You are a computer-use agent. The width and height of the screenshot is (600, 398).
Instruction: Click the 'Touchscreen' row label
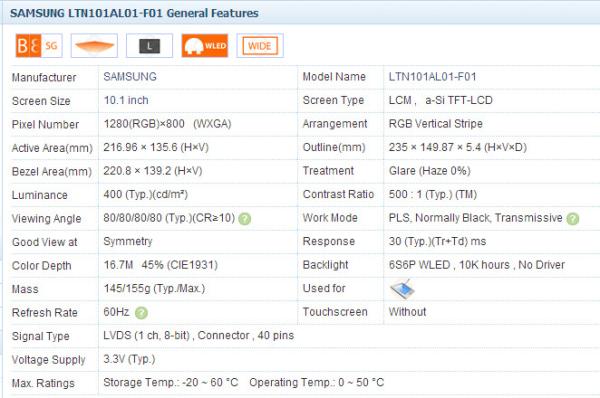point(335,312)
